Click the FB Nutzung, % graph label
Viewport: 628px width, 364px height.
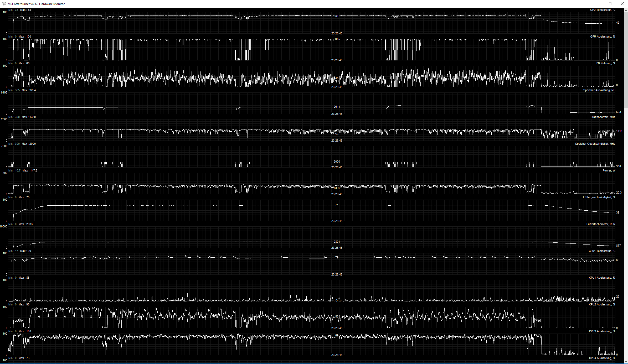(606, 64)
